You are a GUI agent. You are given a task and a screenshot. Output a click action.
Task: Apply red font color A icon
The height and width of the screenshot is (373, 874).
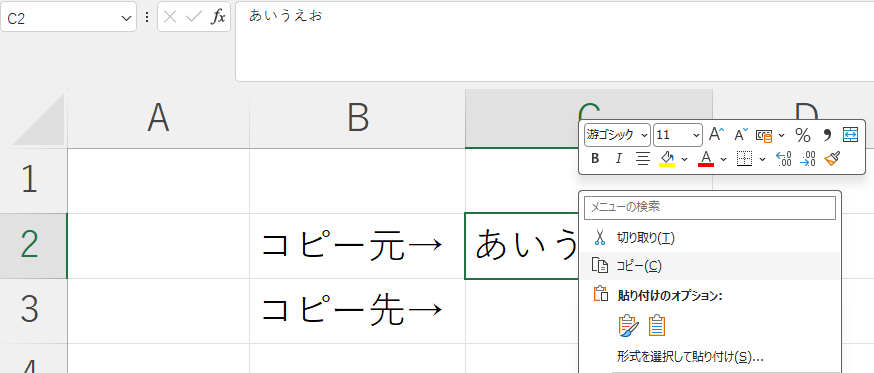(706, 159)
